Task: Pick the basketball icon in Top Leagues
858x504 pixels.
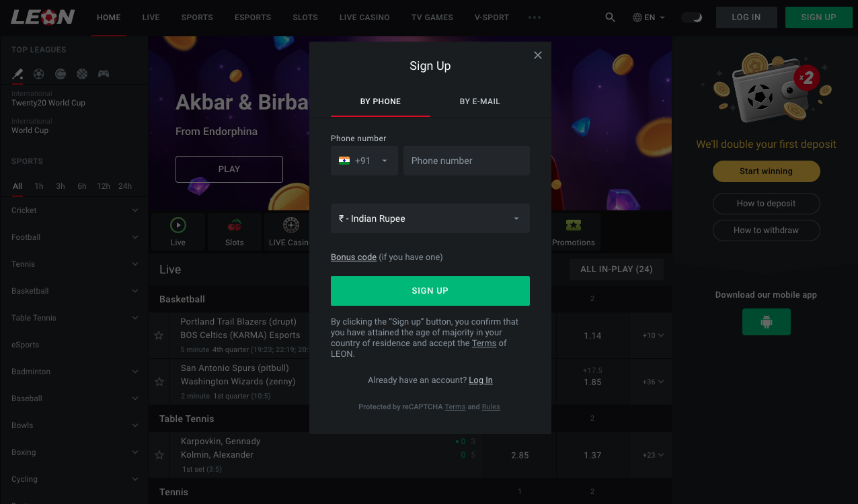Action: [x=82, y=74]
